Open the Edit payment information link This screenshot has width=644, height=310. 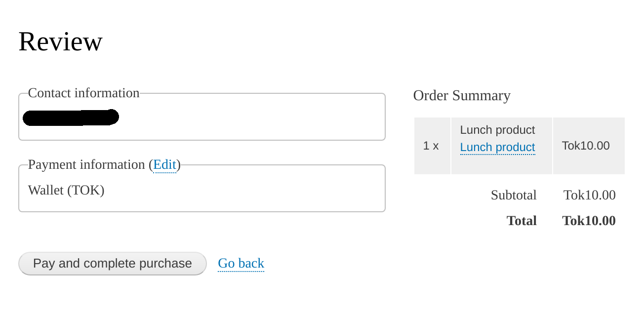(164, 165)
